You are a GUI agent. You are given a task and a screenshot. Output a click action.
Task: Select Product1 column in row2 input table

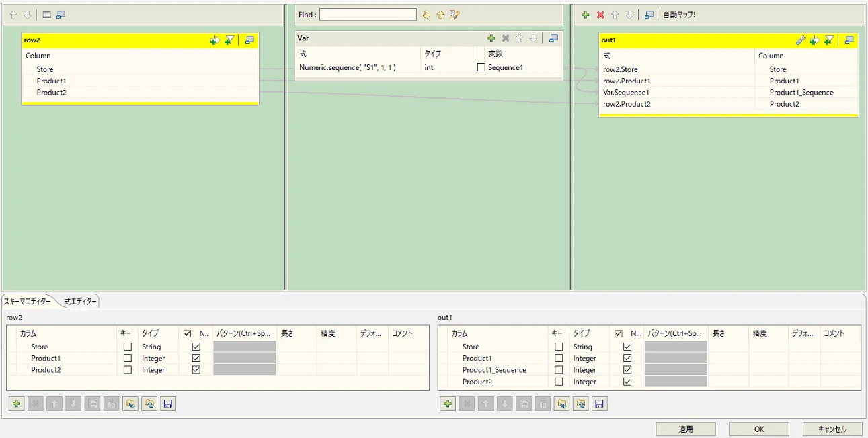(51, 81)
